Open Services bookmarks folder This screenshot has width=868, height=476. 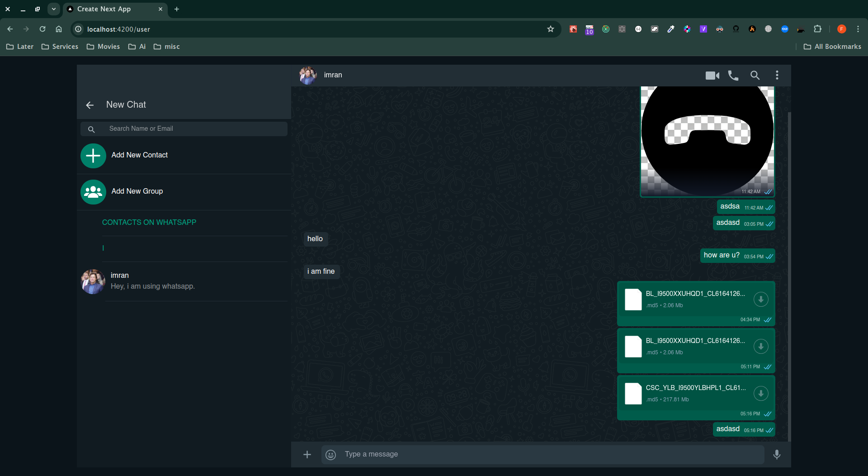tap(60, 47)
